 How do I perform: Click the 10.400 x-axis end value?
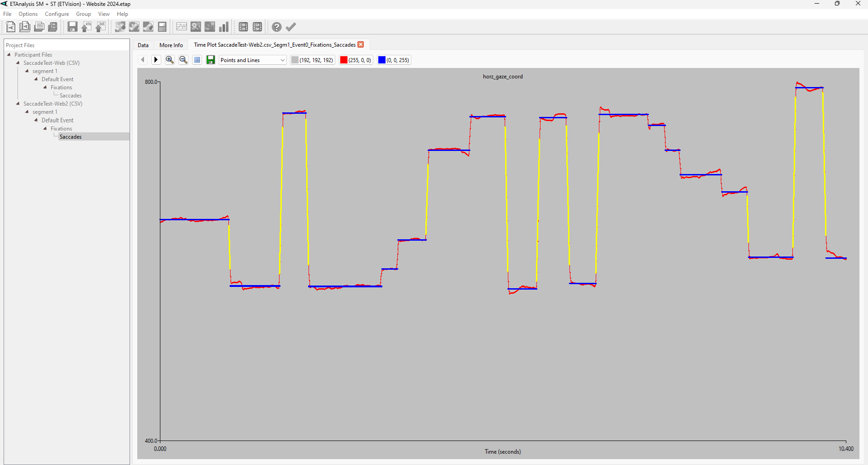[846, 449]
